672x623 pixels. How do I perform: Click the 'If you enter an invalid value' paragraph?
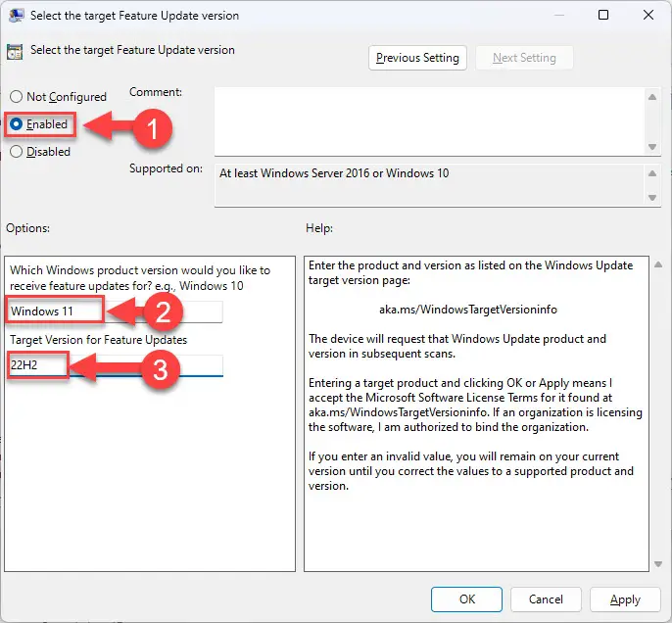click(471, 471)
